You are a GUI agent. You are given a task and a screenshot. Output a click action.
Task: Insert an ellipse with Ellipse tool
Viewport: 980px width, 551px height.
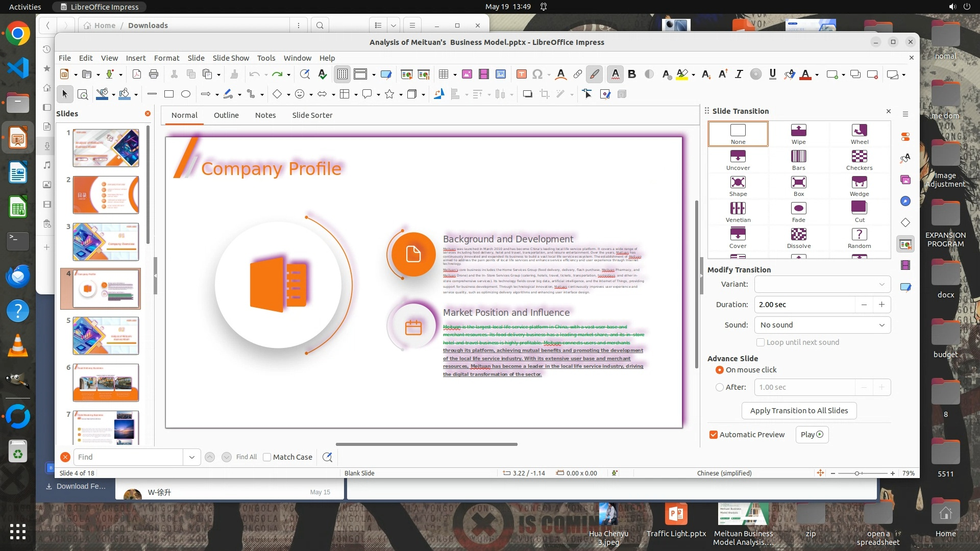(186, 94)
